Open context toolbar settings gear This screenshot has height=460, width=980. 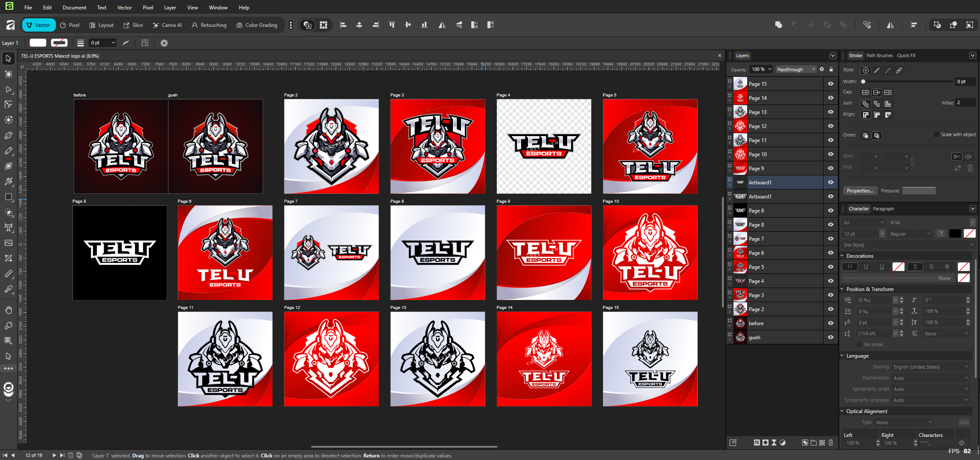coord(164,43)
